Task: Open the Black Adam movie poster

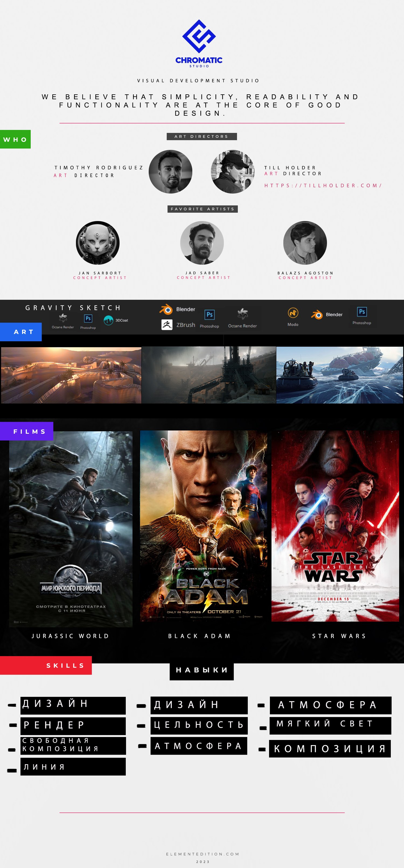Action: tap(204, 526)
